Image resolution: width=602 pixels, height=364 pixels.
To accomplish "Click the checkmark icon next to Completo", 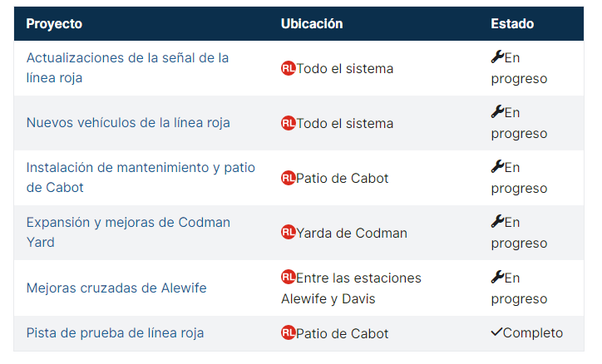I will pyautogui.click(x=496, y=332).
